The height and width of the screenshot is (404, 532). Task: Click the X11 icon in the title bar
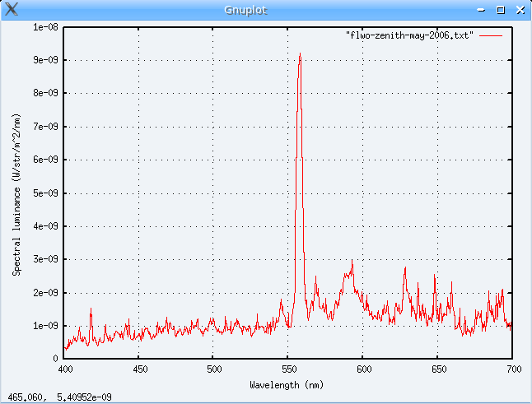[12, 10]
